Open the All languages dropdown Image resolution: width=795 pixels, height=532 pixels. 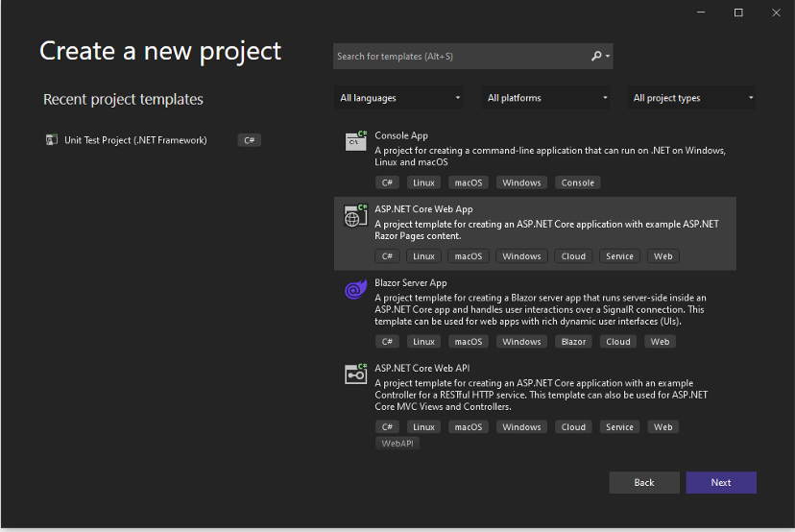point(398,98)
